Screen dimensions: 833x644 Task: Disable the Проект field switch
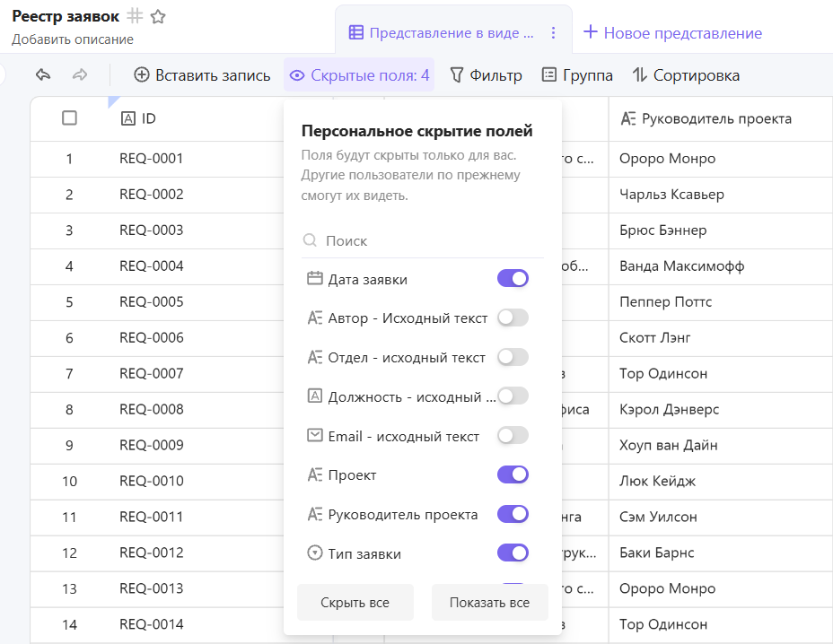513,474
